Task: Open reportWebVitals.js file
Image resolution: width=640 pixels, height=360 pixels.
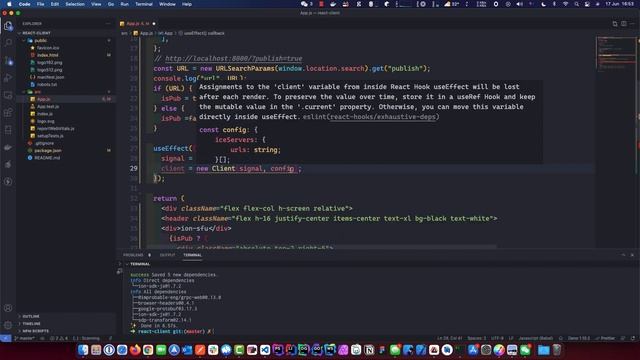Action: pos(56,129)
